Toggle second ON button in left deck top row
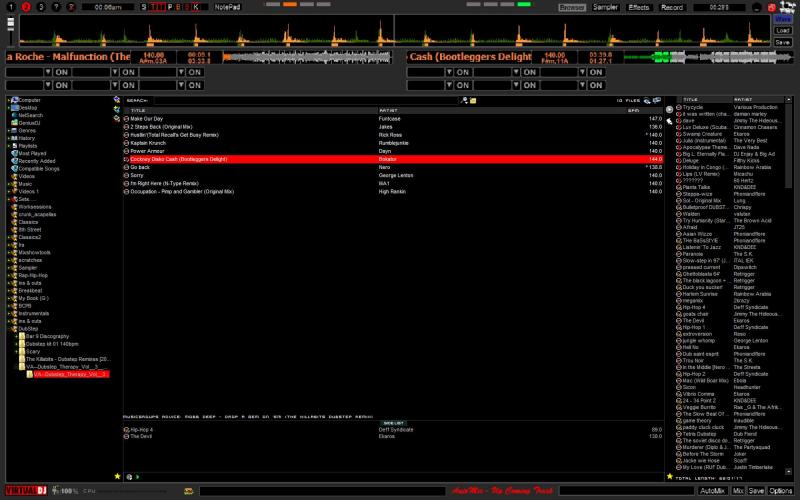Screen dimensions: 800x500 pos(128,72)
